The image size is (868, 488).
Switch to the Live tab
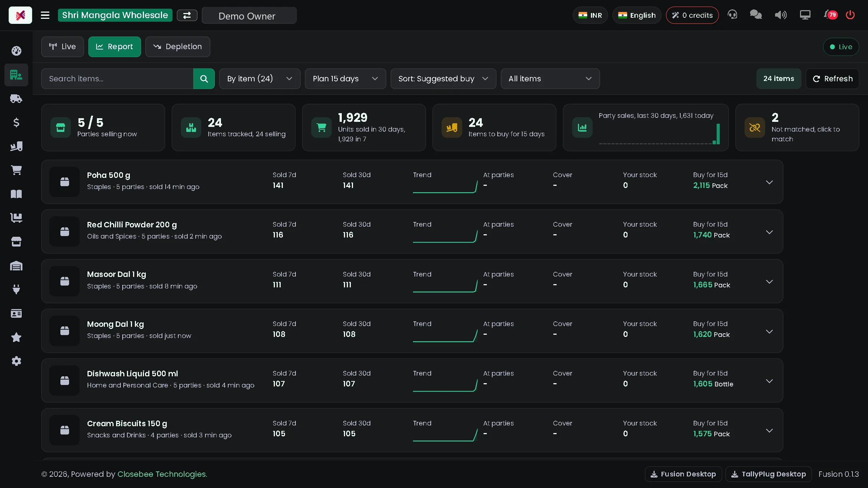pyautogui.click(x=63, y=47)
